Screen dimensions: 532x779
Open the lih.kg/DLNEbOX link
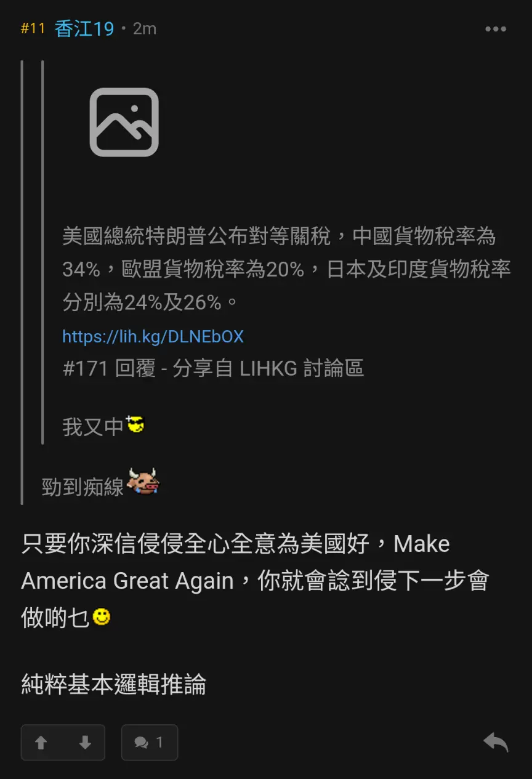click(x=153, y=336)
